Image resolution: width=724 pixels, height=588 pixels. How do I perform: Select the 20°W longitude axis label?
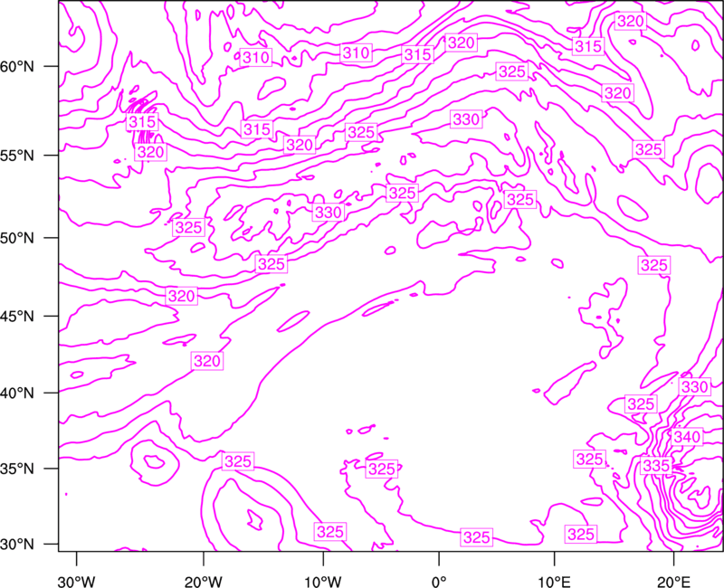click(203, 582)
